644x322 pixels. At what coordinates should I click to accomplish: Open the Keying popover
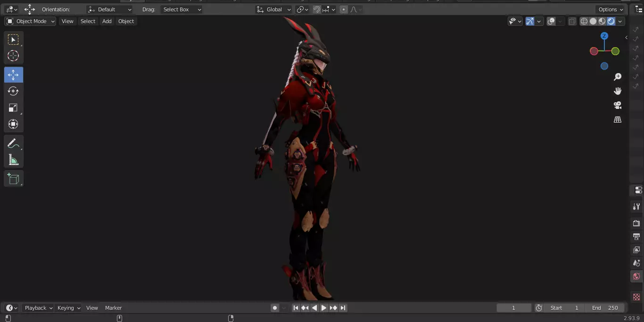[69, 308]
